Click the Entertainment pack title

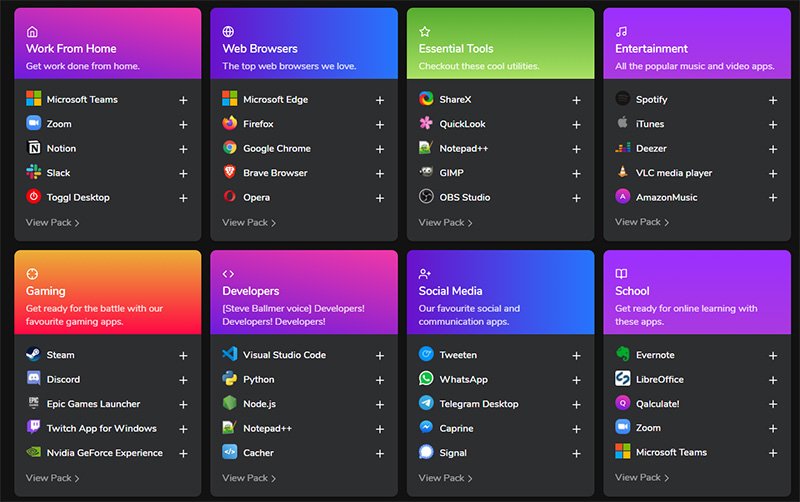(651, 48)
